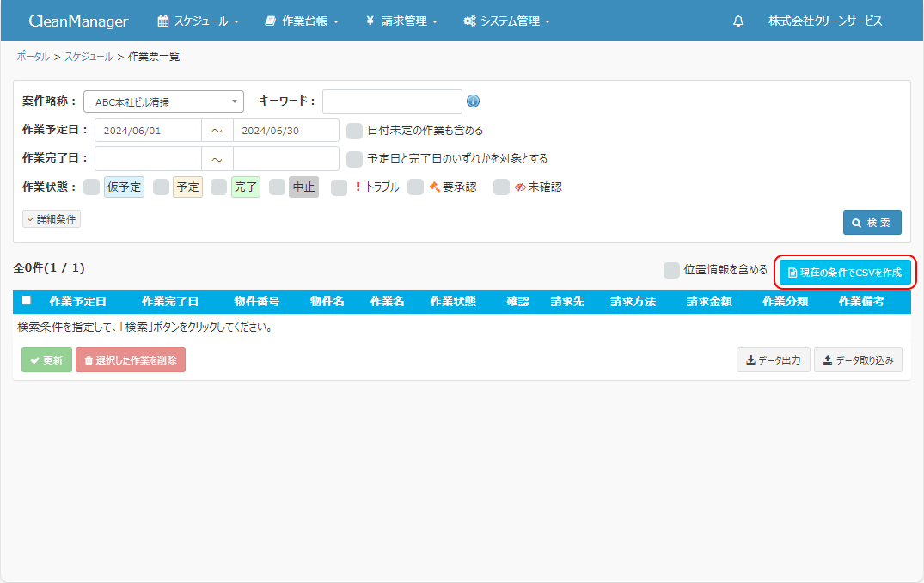924x583 pixels.
Task: Enable 日付未定の作業も含める checkbox
Action: tap(354, 131)
